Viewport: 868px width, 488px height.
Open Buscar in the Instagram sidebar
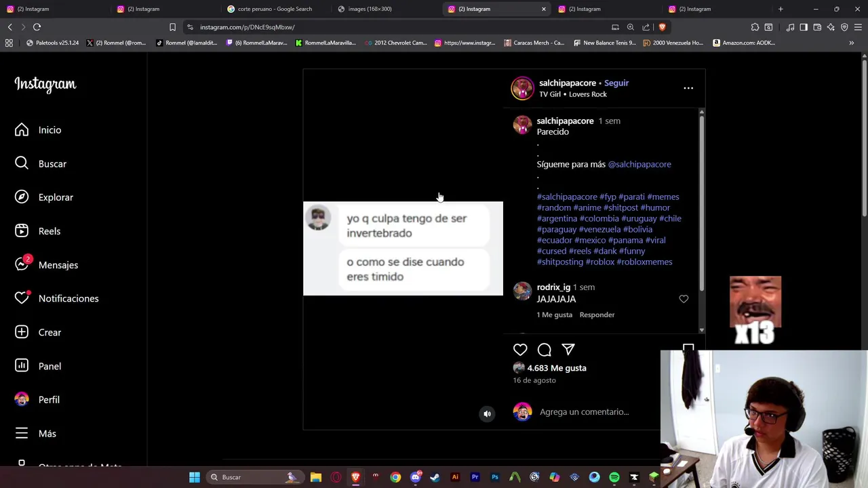click(41, 164)
